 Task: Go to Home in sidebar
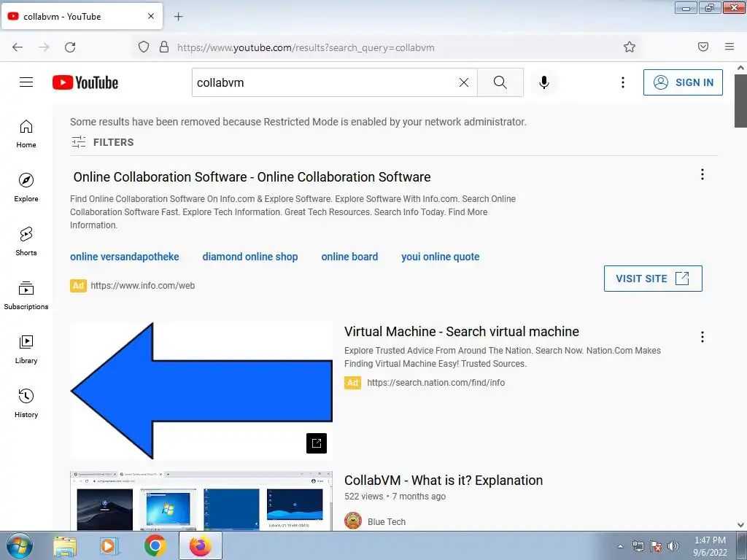click(26, 134)
